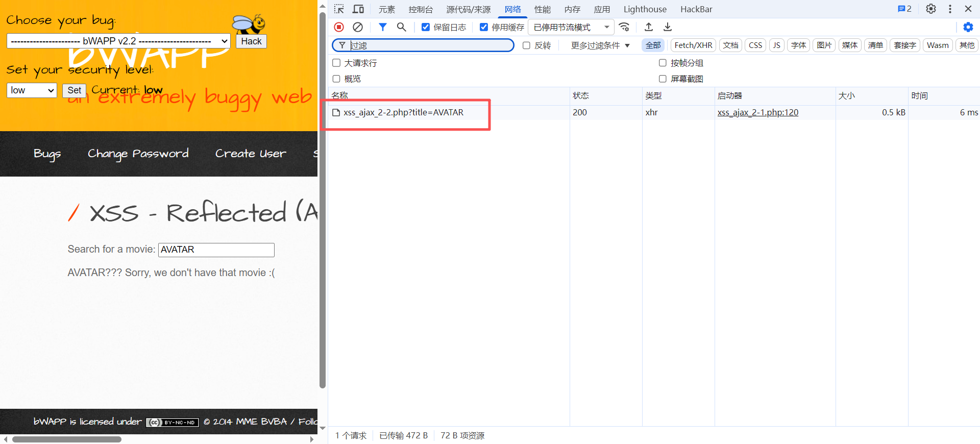Click the movie search input field
The width and height of the screenshot is (980, 444).
[216, 250]
